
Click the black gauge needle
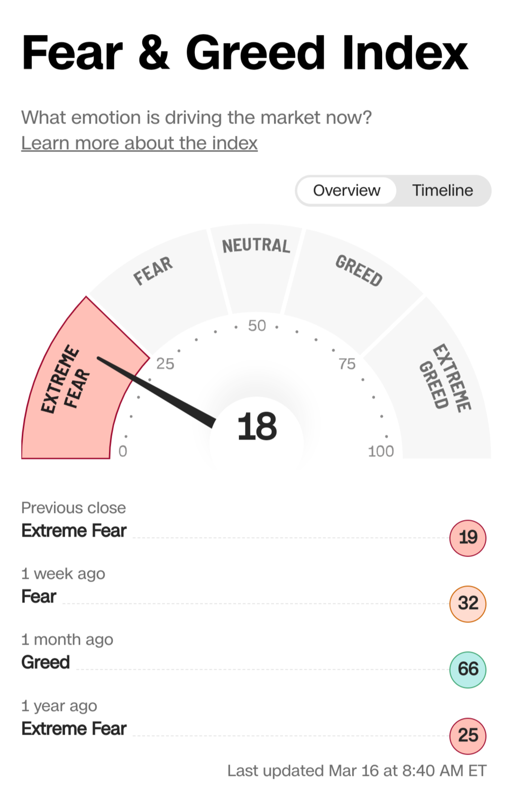click(x=156, y=392)
